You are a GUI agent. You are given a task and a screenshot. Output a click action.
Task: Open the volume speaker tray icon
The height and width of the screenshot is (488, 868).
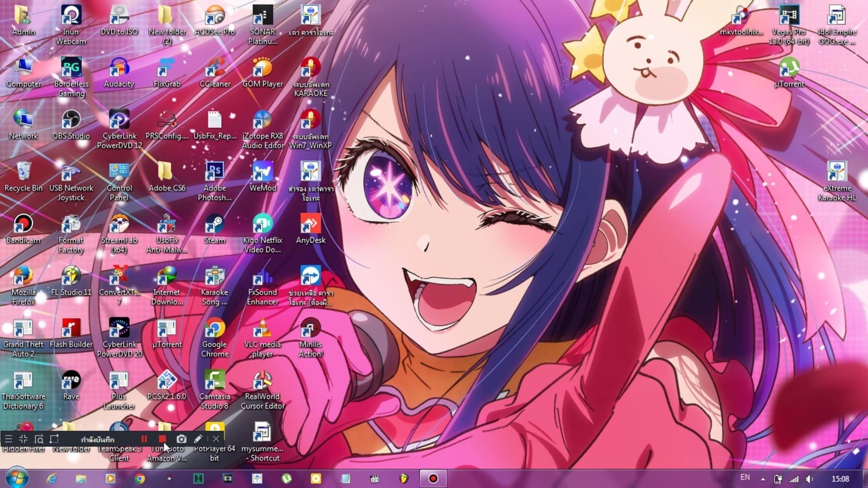click(x=809, y=479)
